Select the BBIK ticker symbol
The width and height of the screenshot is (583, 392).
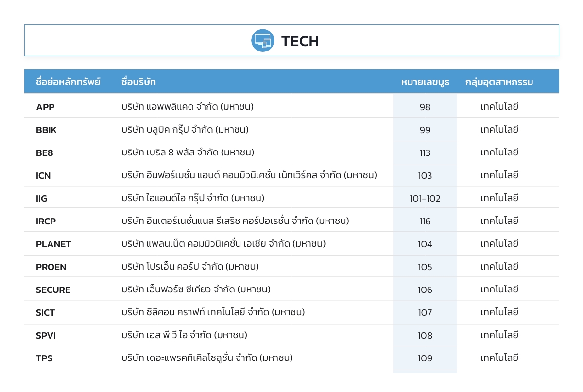coord(46,130)
